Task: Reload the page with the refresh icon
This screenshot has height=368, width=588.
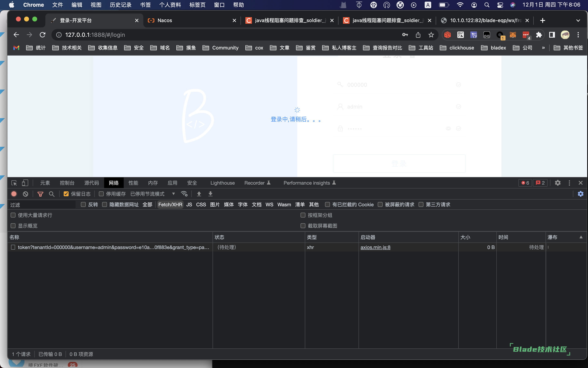Action: 42,35
